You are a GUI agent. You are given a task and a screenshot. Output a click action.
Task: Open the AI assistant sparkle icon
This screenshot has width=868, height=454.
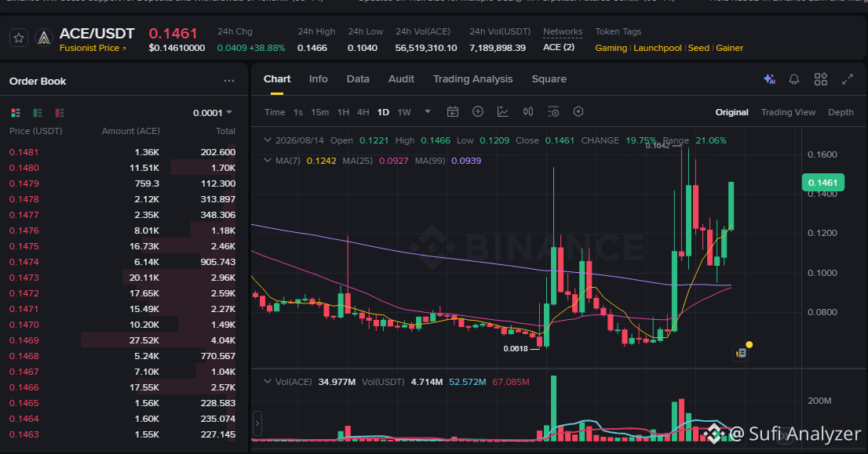769,79
